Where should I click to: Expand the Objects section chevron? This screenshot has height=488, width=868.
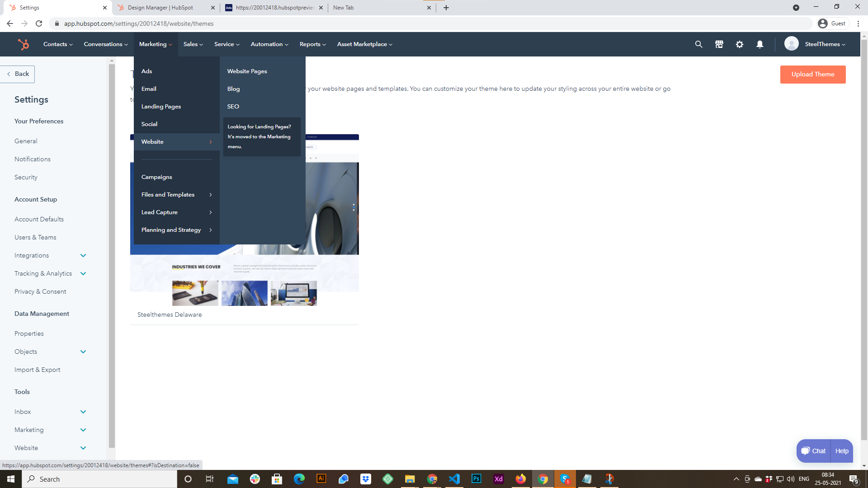tap(83, 352)
